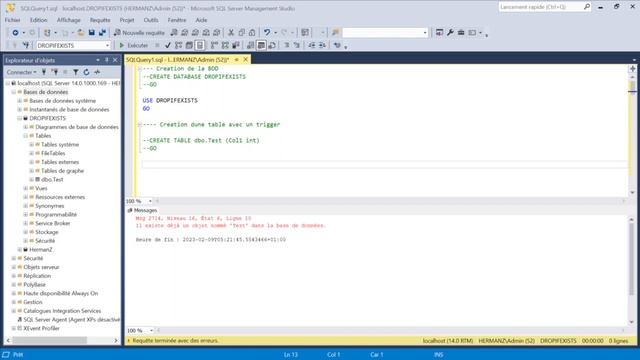The width and height of the screenshot is (640, 360).
Task: Open the empty search combo box dropdown
Action: click(x=425, y=33)
